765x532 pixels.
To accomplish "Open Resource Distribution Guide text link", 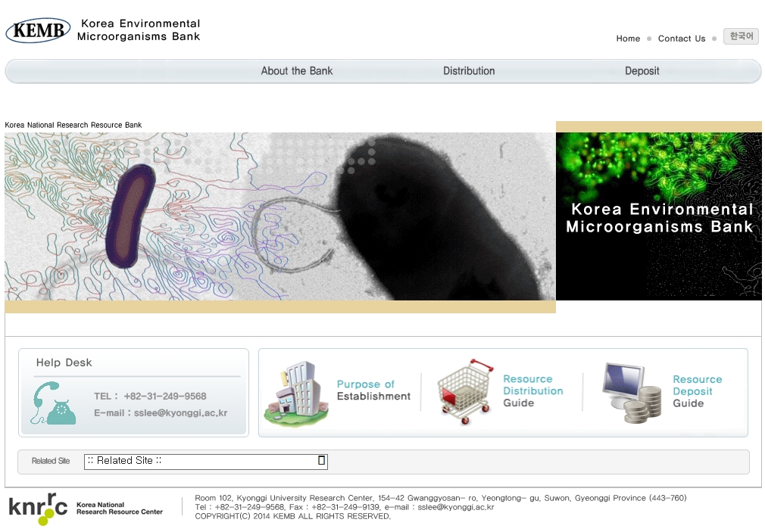I will 532,390.
